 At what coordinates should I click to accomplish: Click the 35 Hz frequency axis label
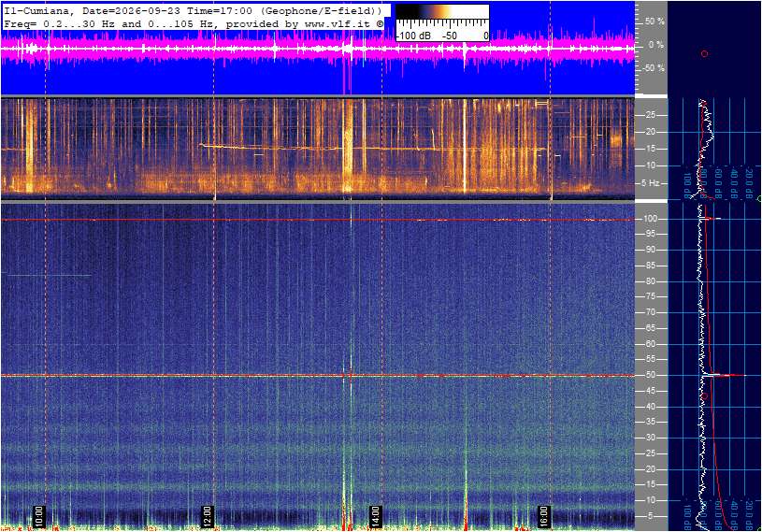pos(650,423)
